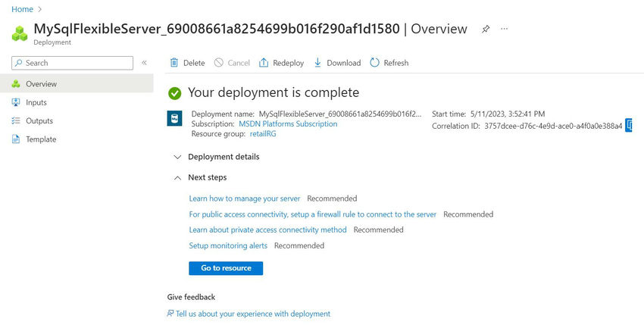Go to Home breadcrumb link
This screenshot has width=644, height=325.
pos(22,9)
